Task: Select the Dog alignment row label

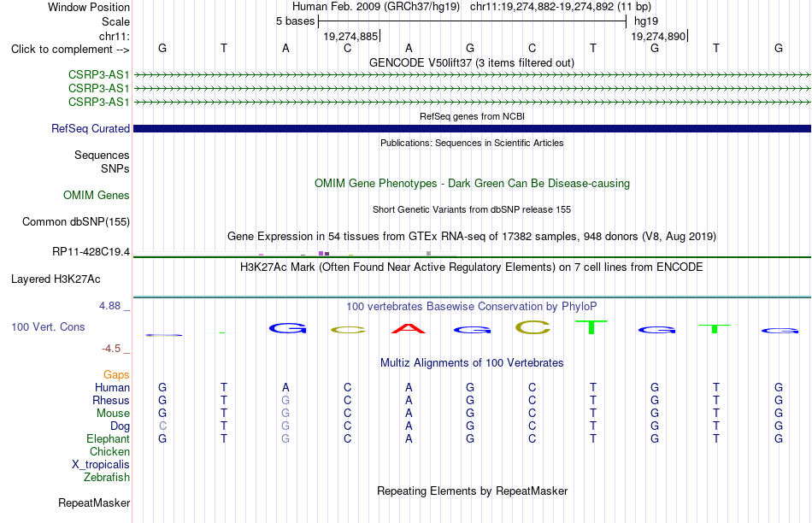Action: 120,426
